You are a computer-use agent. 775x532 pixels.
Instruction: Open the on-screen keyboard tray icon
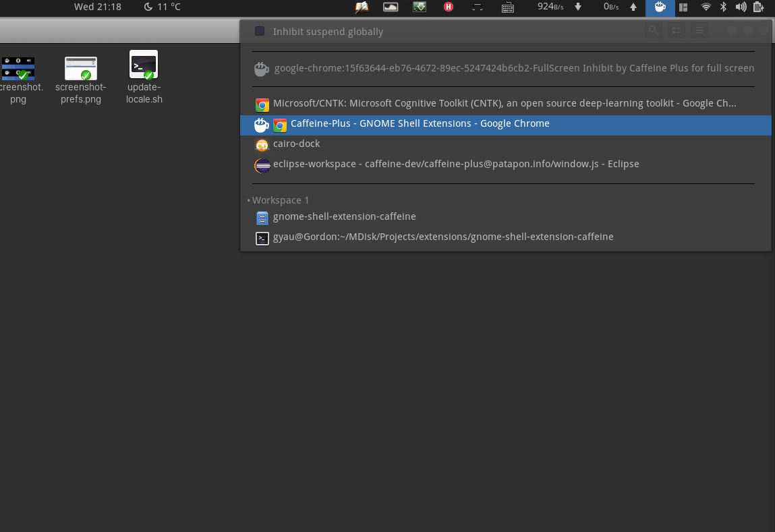(508, 7)
